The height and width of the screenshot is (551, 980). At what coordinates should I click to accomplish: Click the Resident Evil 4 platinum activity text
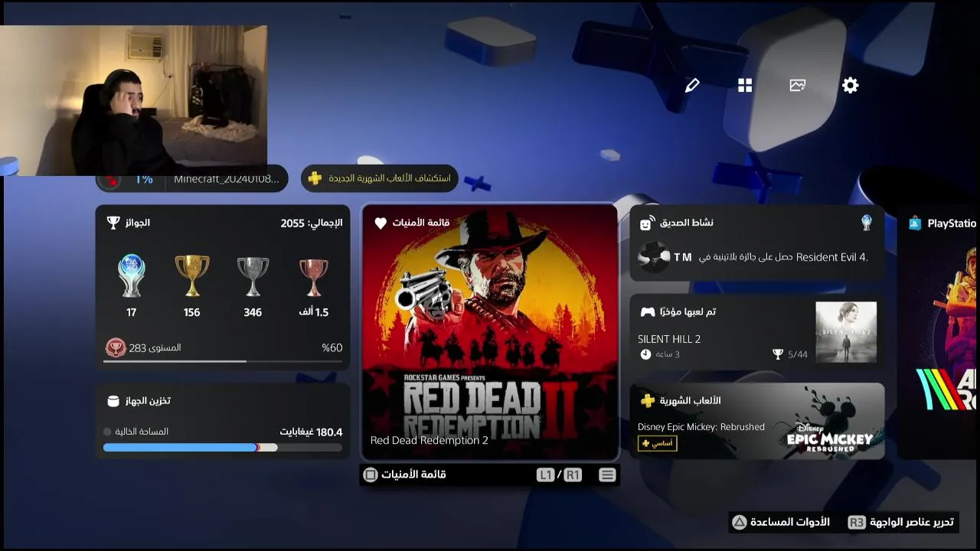[x=783, y=257]
